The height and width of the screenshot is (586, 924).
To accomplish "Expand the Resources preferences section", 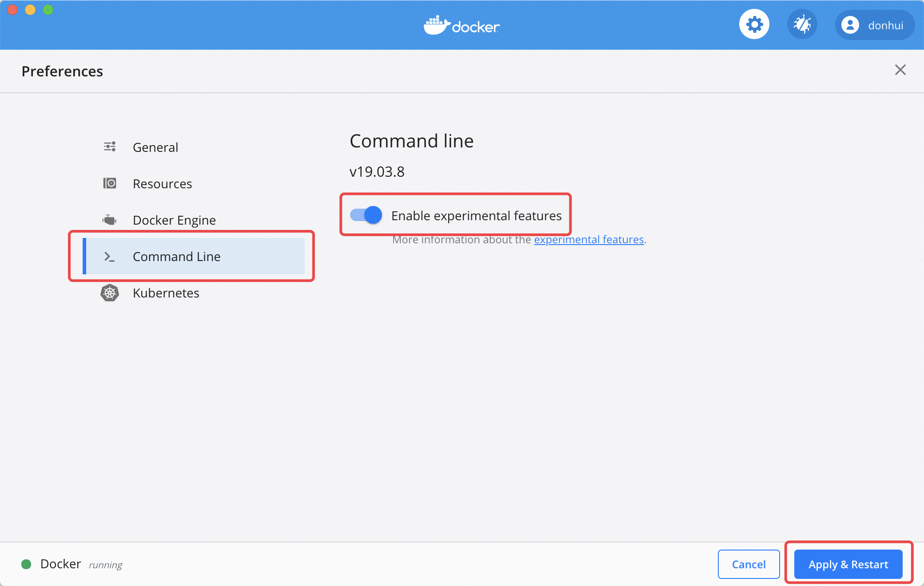I will pos(163,183).
